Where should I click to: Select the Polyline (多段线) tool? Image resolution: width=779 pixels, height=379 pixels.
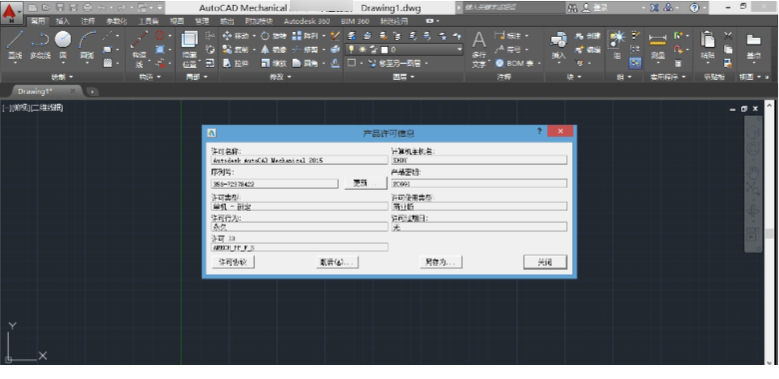40,45
